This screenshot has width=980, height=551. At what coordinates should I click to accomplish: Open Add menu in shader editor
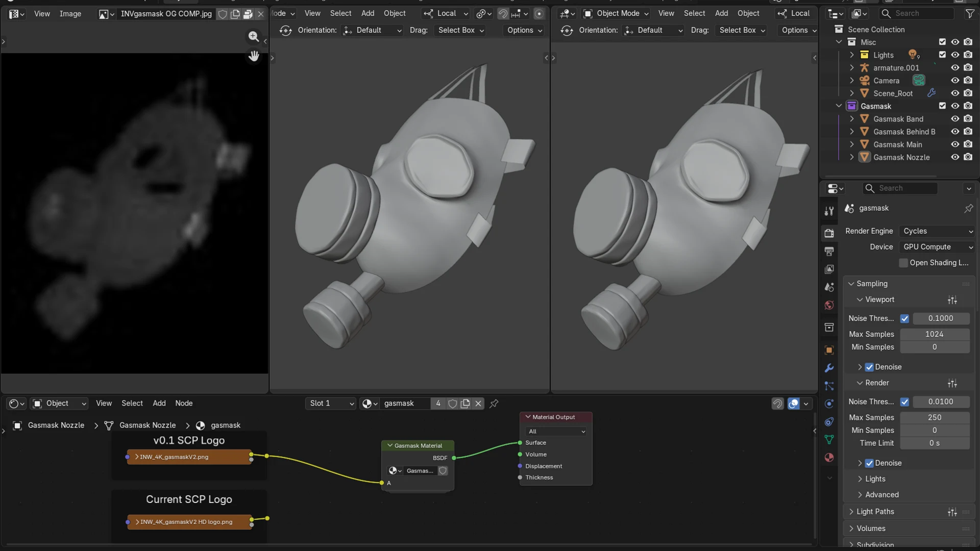[x=159, y=404]
